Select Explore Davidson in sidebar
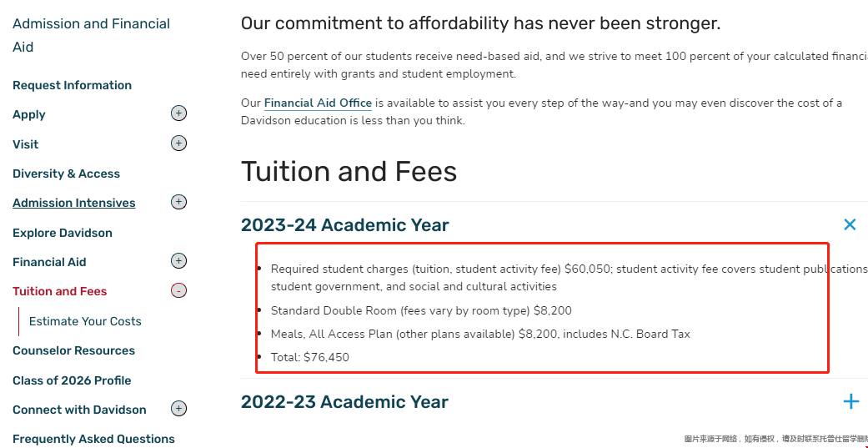The width and height of the screenshot is (868, 448). coord(63,233)
